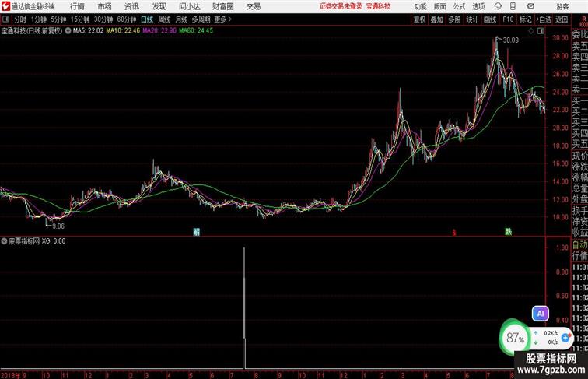The width and height of the screenshot is (588, 379).
Task: Click the 通达信 red logo icon
Action: pos(5,6)
